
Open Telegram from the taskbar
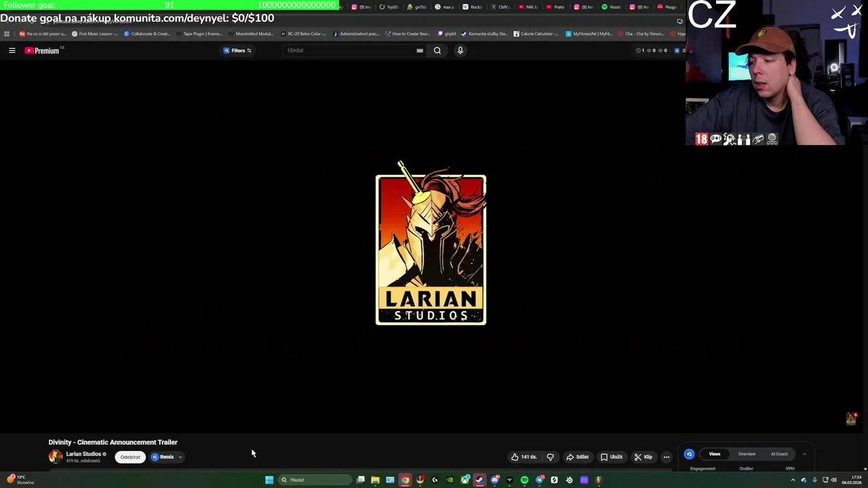539,480
